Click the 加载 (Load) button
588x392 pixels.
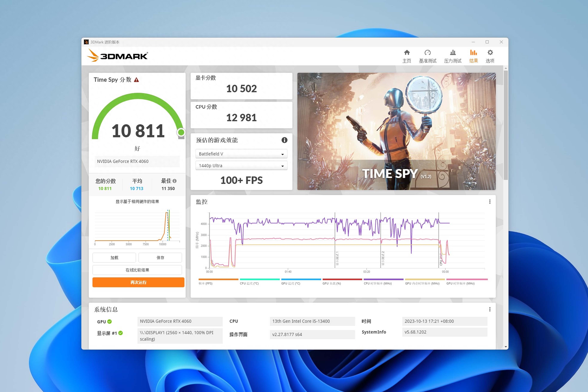114,258
